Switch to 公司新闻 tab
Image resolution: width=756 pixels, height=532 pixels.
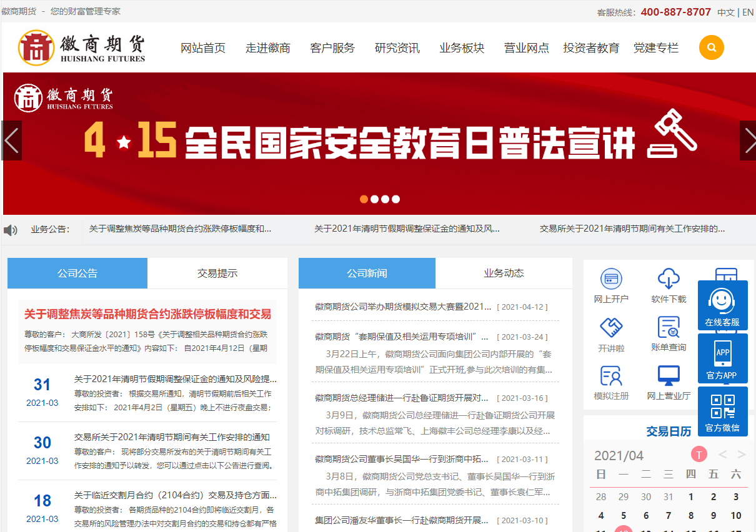367,273
